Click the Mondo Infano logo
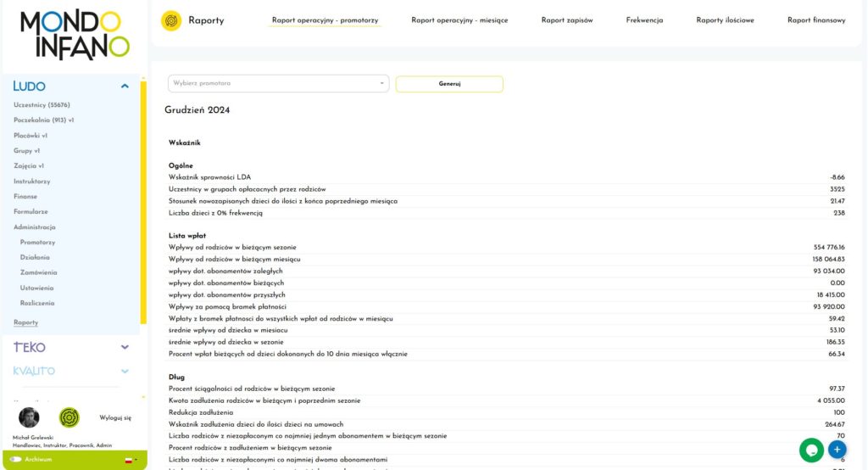The image size is (868, 470). 75,35
